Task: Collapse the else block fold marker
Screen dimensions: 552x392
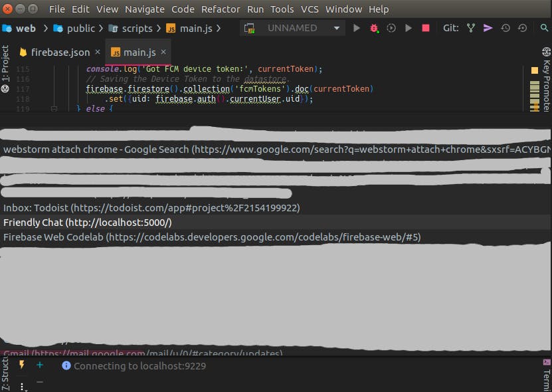Action: [54, 109]
